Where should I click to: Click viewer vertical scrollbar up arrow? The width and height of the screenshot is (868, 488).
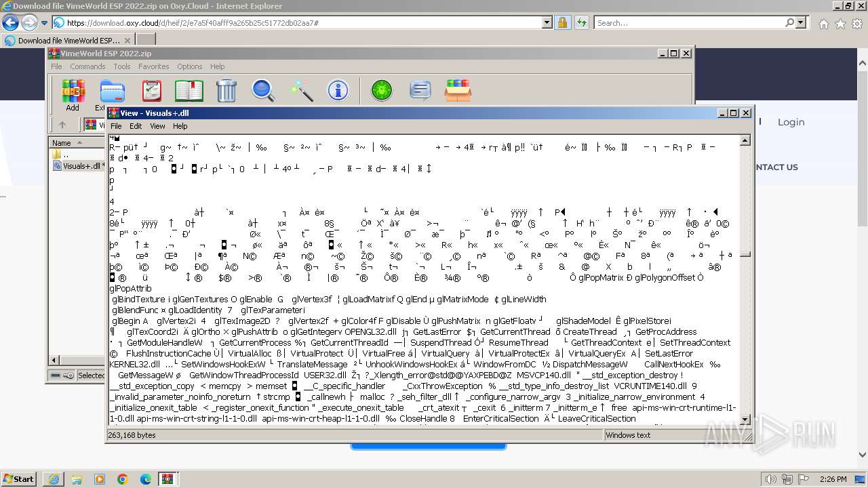pos(745,140)
